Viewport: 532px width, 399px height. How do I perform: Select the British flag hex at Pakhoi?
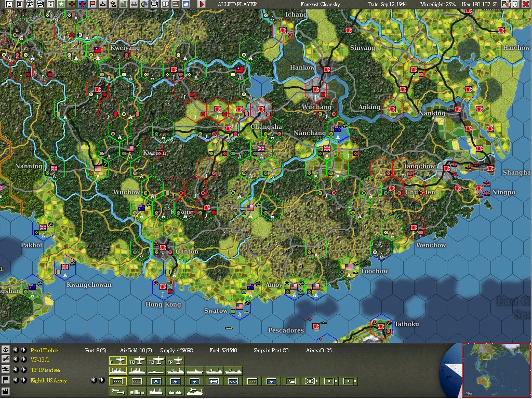pos(43,228)
